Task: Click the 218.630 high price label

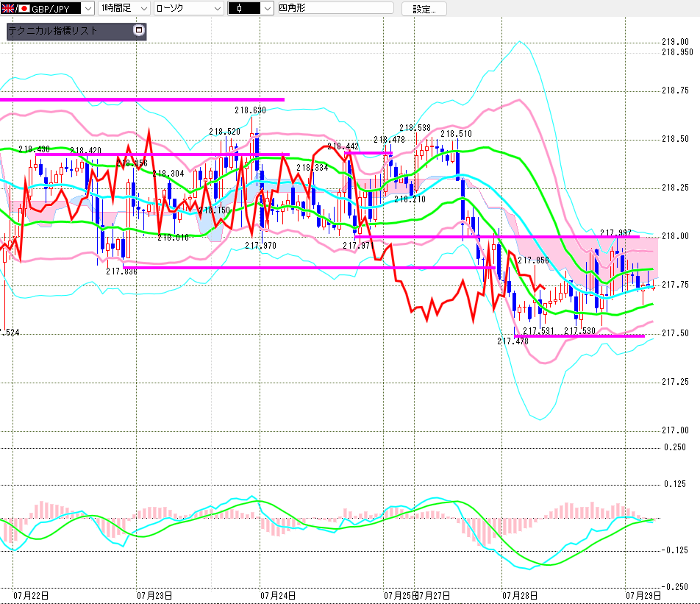Action: click(251, 110)
